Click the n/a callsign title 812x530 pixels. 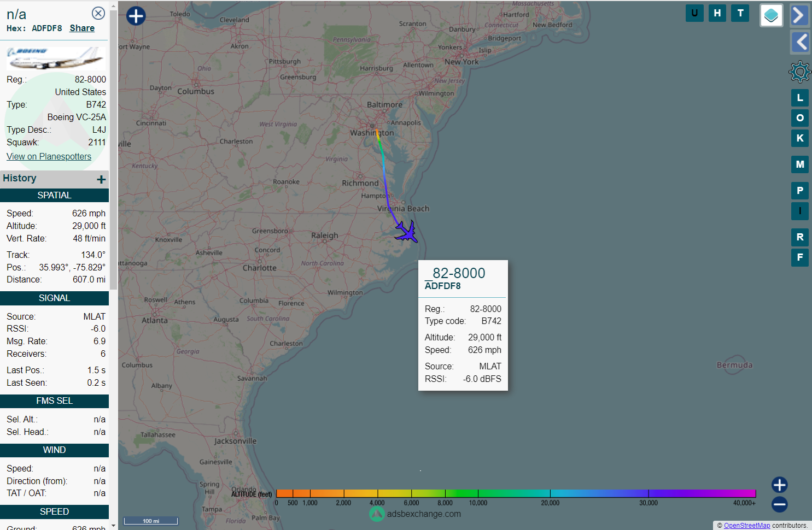16,14
